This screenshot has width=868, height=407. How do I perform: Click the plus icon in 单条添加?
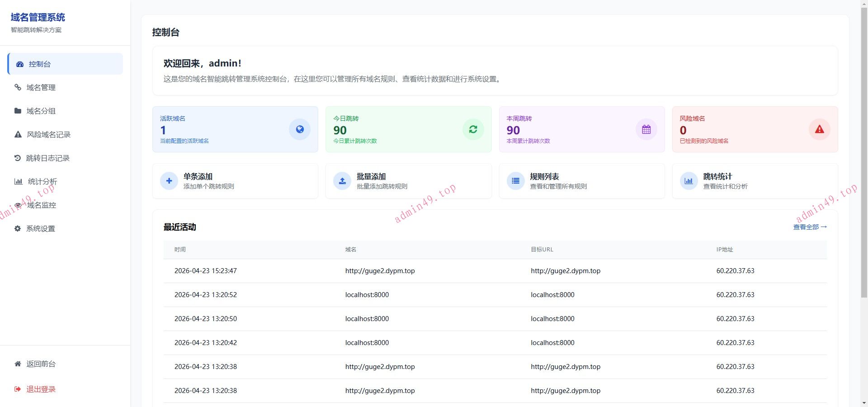click(169, 181)
